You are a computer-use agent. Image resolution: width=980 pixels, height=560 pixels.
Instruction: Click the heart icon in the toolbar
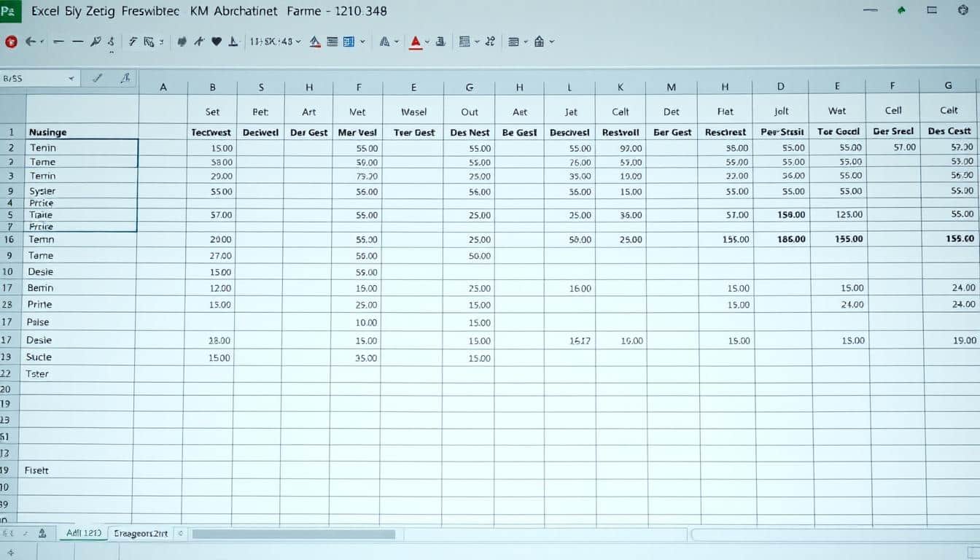(216, 42)
